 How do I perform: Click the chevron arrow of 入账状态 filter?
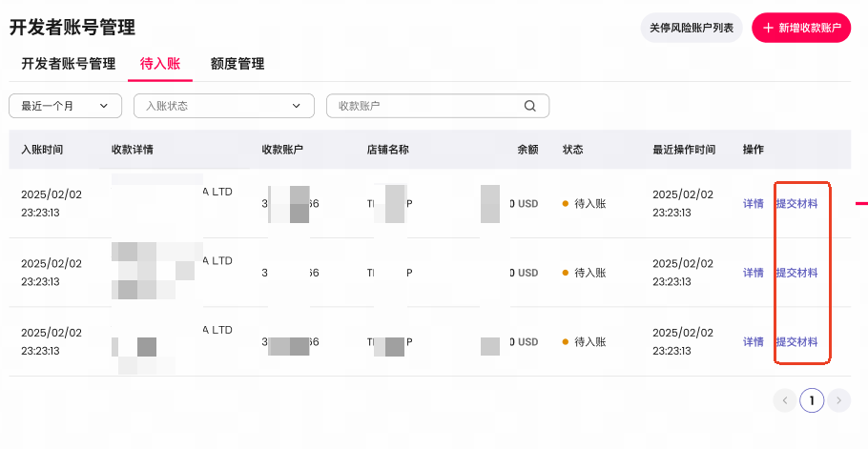(x=296, y=106)
